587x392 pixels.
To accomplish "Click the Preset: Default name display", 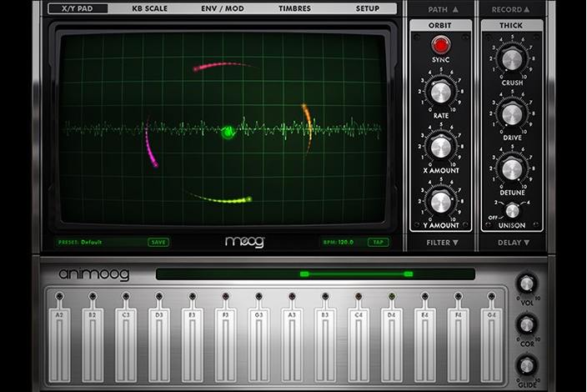I will [x=80, y=242].
